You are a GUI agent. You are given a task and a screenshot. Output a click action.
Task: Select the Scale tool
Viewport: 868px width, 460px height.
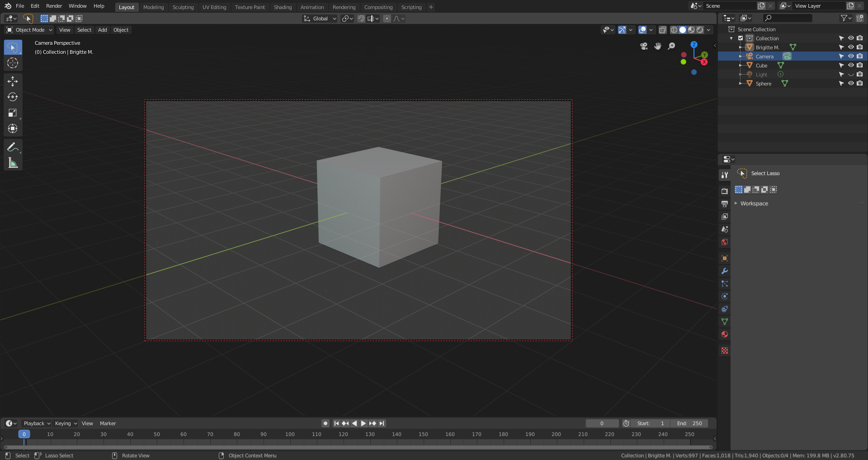pos(13,113)
